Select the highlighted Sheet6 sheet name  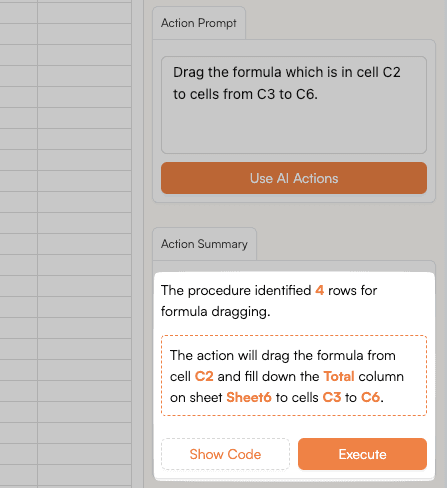[249, 397]
